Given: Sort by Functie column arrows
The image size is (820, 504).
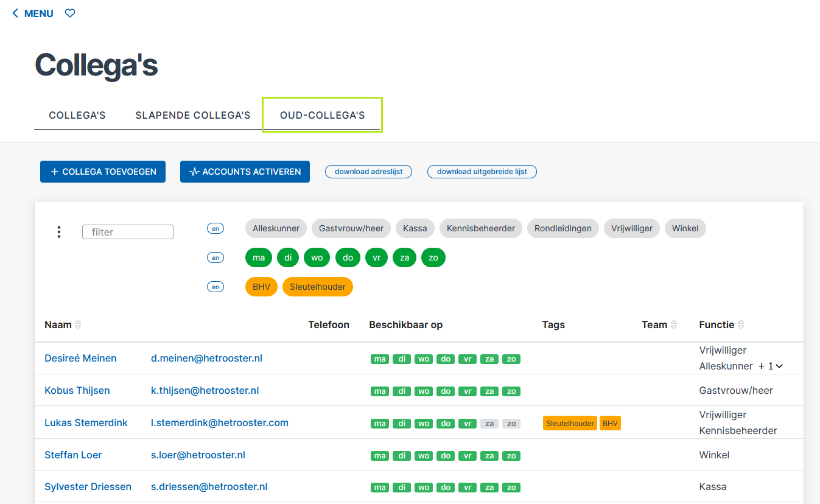Looking at the screenshot, I should (741, 325).
